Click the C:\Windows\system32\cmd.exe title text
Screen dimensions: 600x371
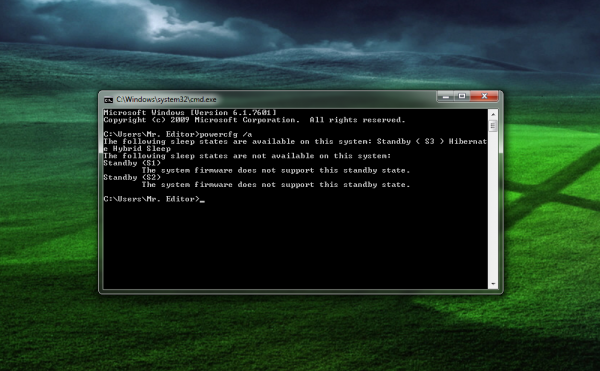point(166,99)
